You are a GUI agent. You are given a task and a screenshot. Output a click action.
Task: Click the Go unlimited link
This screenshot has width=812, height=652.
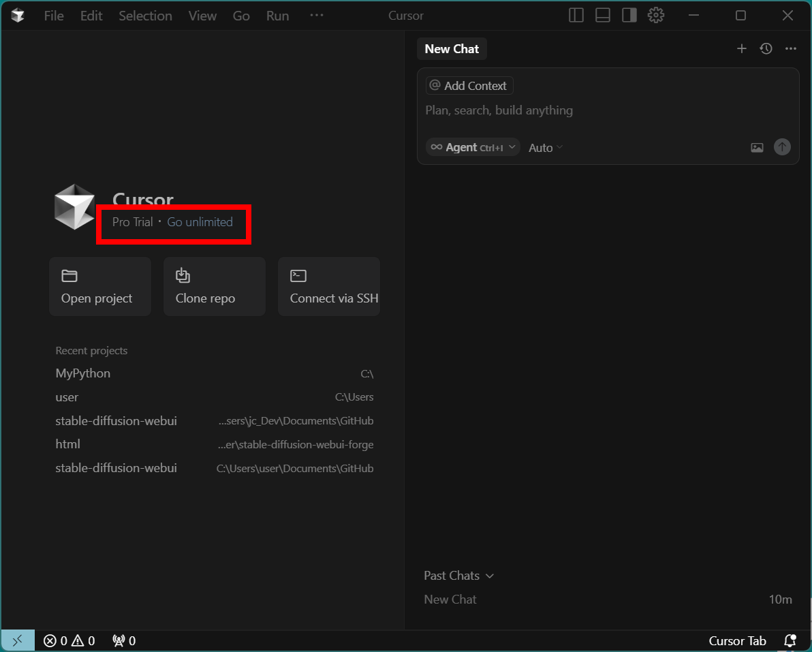200,221
